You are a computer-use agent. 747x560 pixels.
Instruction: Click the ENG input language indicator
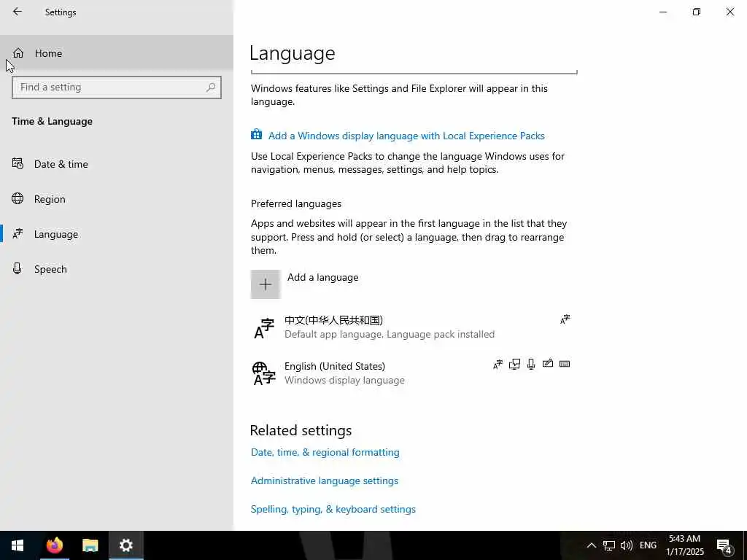point(648,545)
